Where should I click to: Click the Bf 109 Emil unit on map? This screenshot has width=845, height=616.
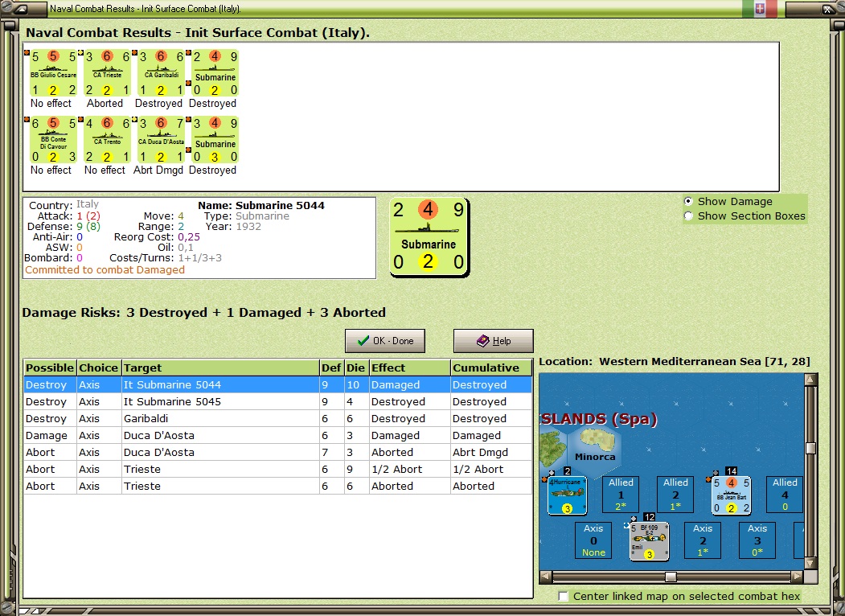650,540
